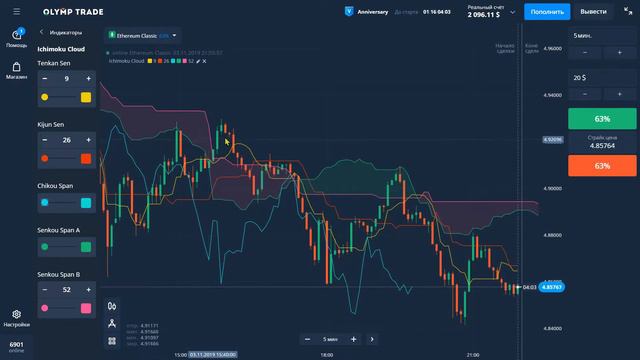Click yellow Tenkan Sen color swatch
Viewport: 640px width, 360px height.
coord(86,97)
